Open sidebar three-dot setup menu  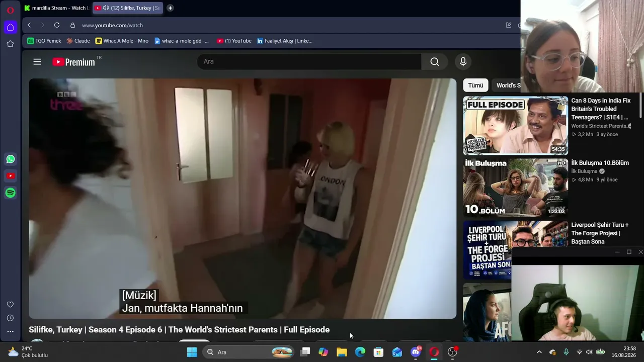pos(10,331)
